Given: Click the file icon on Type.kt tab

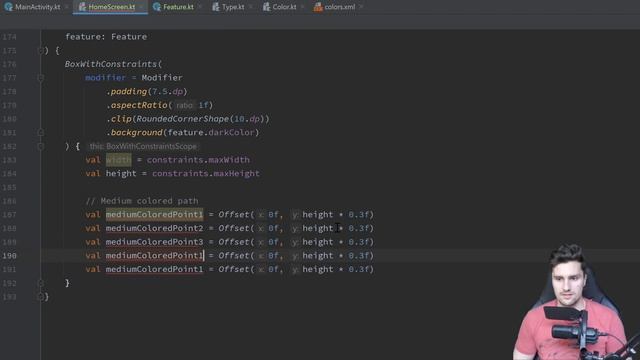Looking at the screenshot, I should (x=216, y=7).
